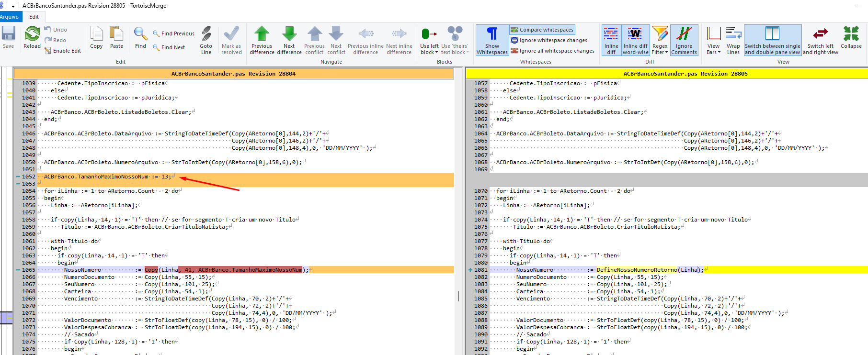This screenshot has height=355, width=868.
Task: Open Regex Filter dropdown
Action: 660,40
